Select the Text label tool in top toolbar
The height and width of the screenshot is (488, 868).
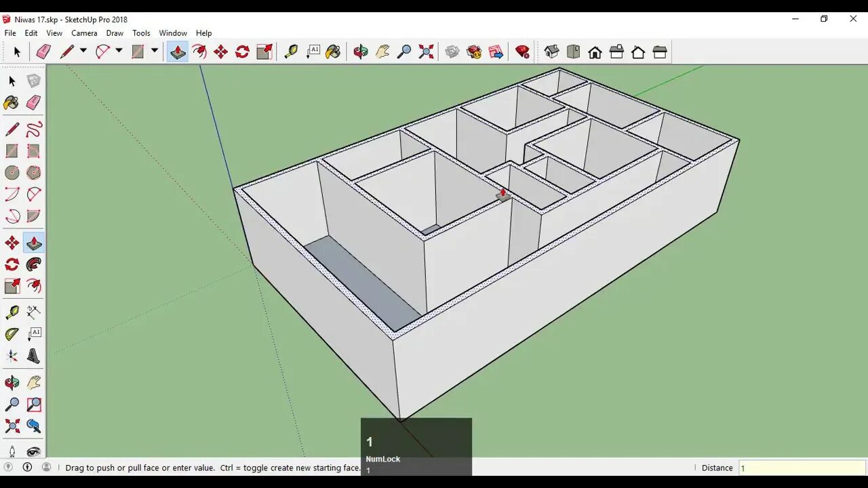pyautogui.click(x=313, y=52)
